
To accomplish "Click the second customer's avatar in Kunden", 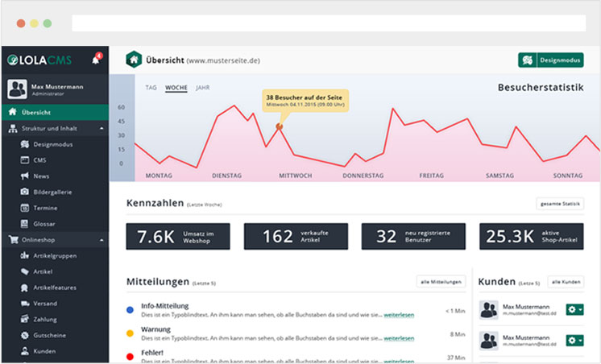I will 489,341.
